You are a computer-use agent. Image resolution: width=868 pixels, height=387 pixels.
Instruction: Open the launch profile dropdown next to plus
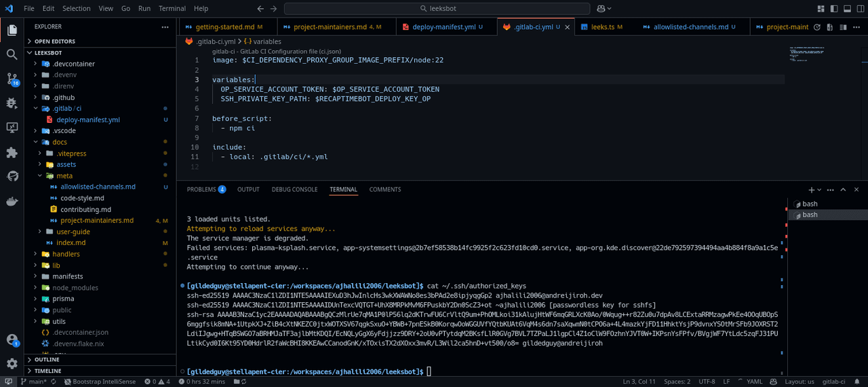pyautogui.click(x=820, y=190)
